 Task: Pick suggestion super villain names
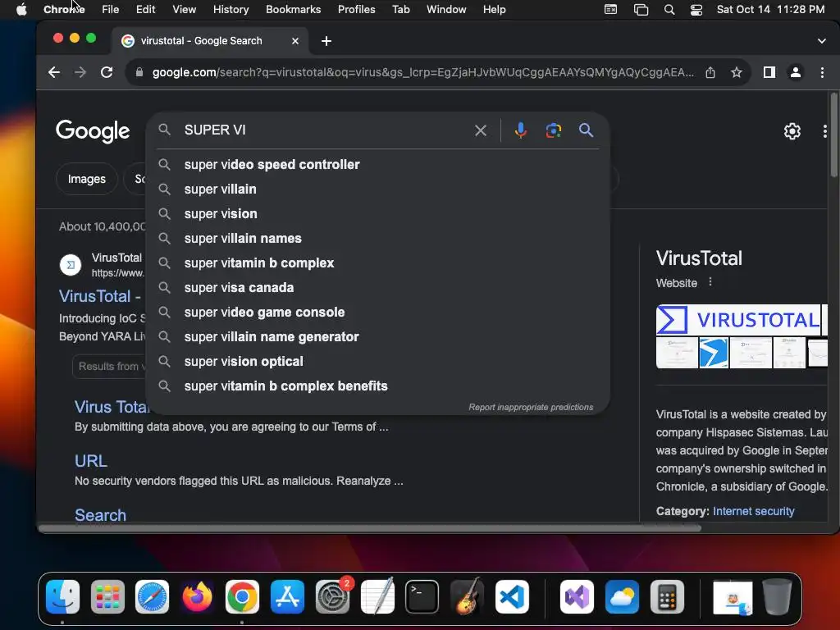(377, 239)
